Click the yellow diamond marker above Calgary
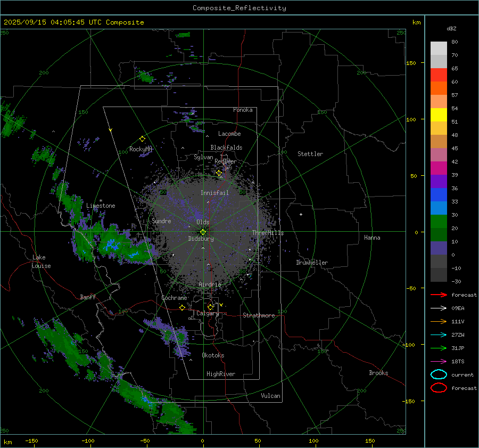 [x=210, y=307]
